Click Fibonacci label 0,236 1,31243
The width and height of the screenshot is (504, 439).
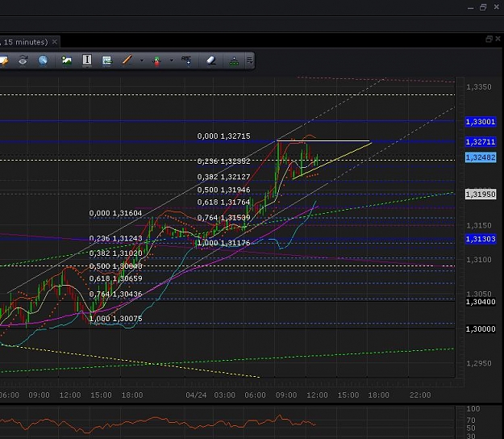click(x=115, y=238)
